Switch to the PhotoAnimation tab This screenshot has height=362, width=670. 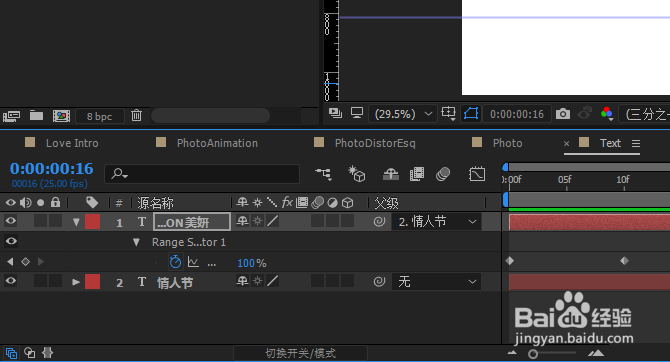coord(217,143)
